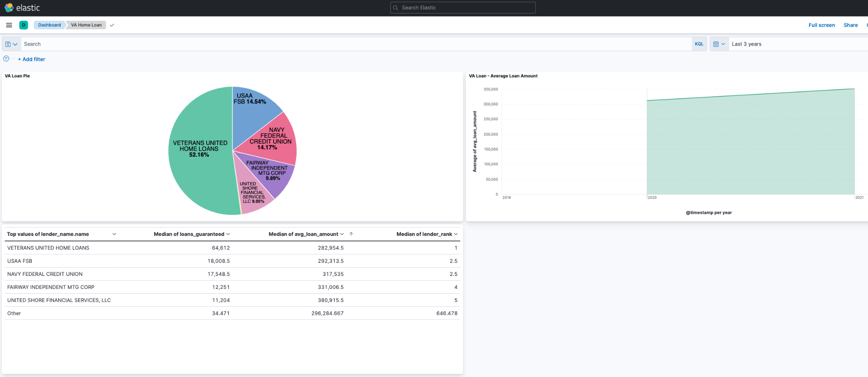Click the checkmark next to VA Home Loan

(112, 25)
